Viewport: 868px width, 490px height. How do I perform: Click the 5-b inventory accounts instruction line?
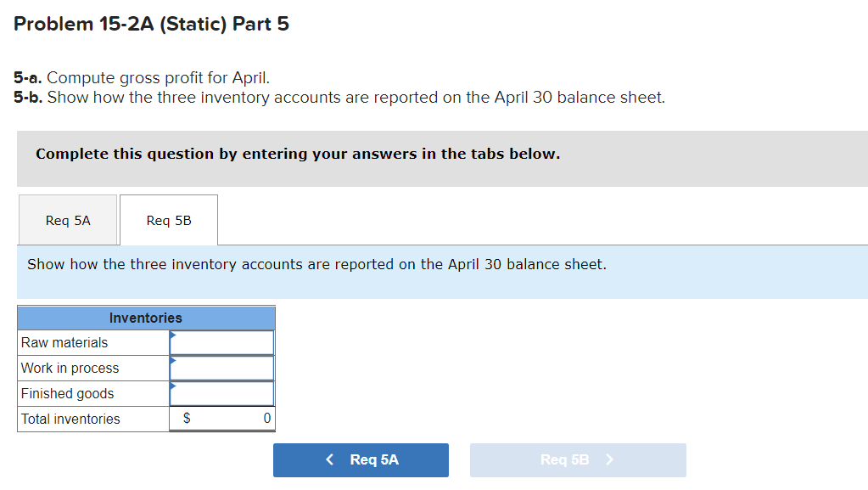[x=339, y=97]
